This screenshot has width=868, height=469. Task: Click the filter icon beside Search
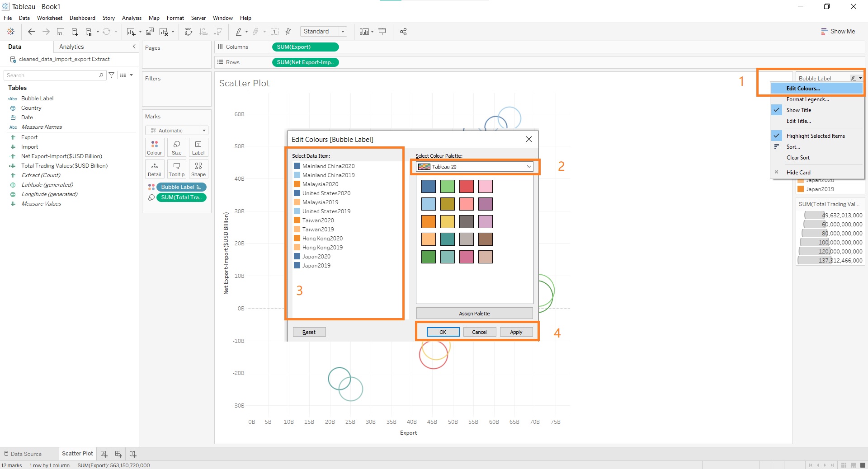click(x=112, y=75)
